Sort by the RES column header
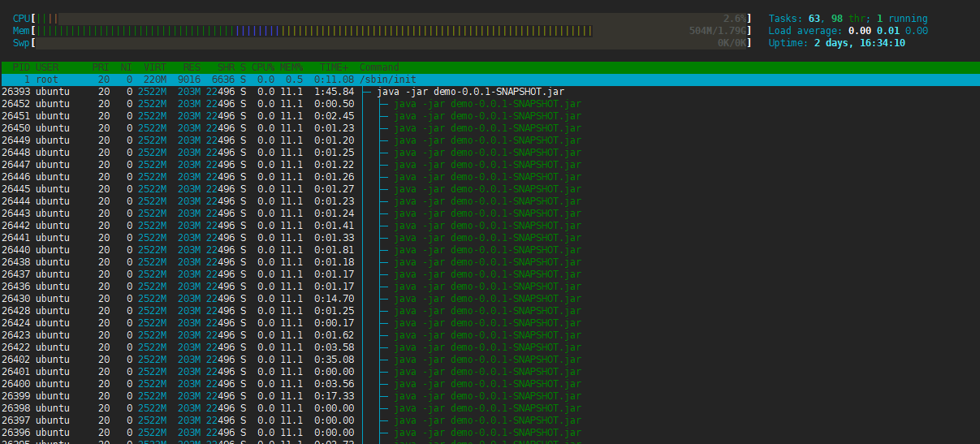This screenshot has height=444, width=980. point(192,67)
